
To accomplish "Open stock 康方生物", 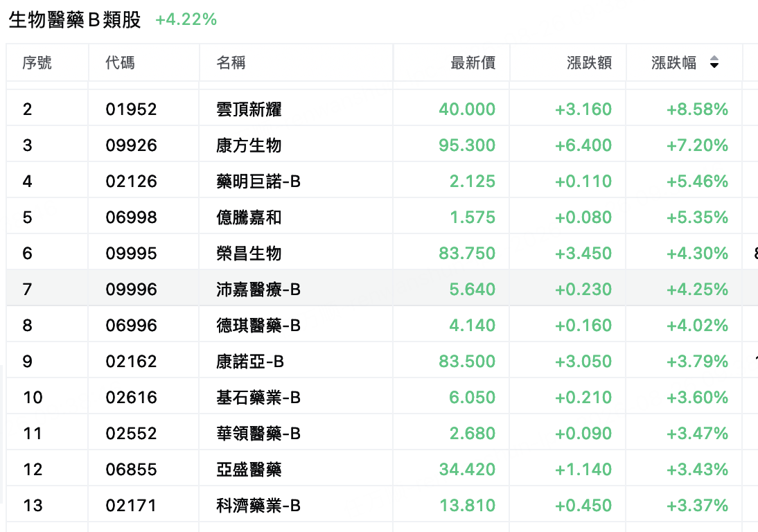I will [249, 145].
